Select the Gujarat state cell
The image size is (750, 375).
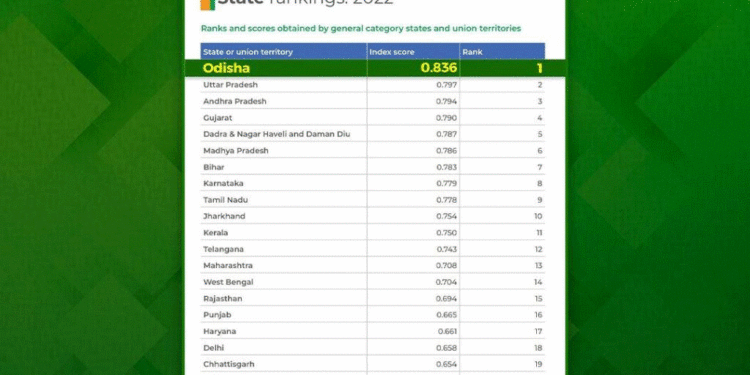218,118
